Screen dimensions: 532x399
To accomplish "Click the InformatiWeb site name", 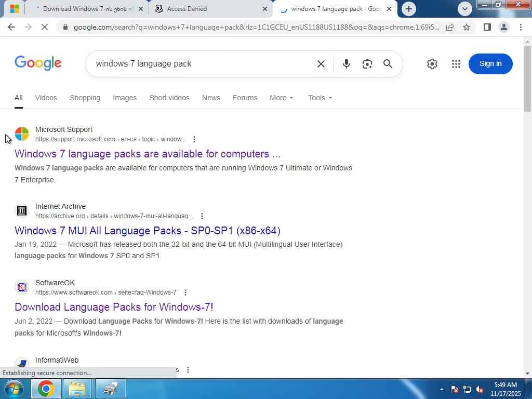I will (x=57, y=361).
